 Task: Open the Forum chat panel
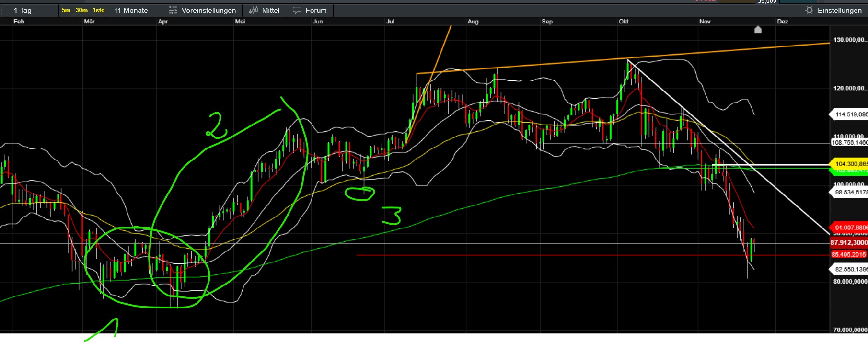(310, 10)
